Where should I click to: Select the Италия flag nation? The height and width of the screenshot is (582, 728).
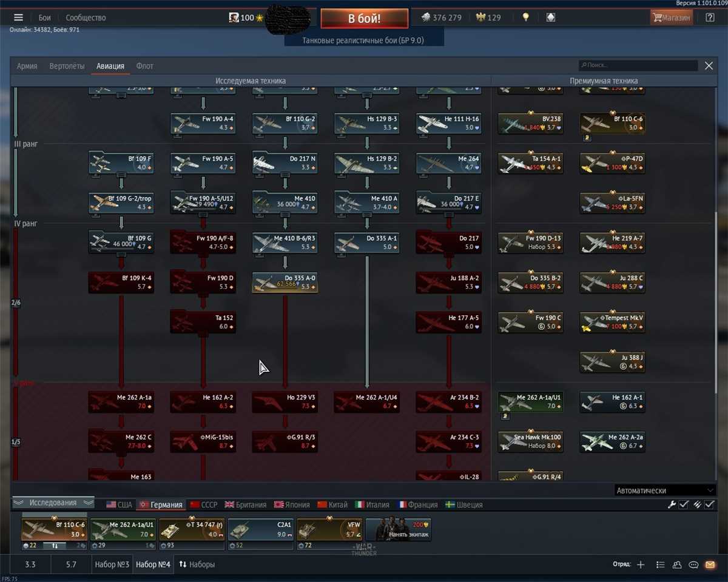pos(372,504)
